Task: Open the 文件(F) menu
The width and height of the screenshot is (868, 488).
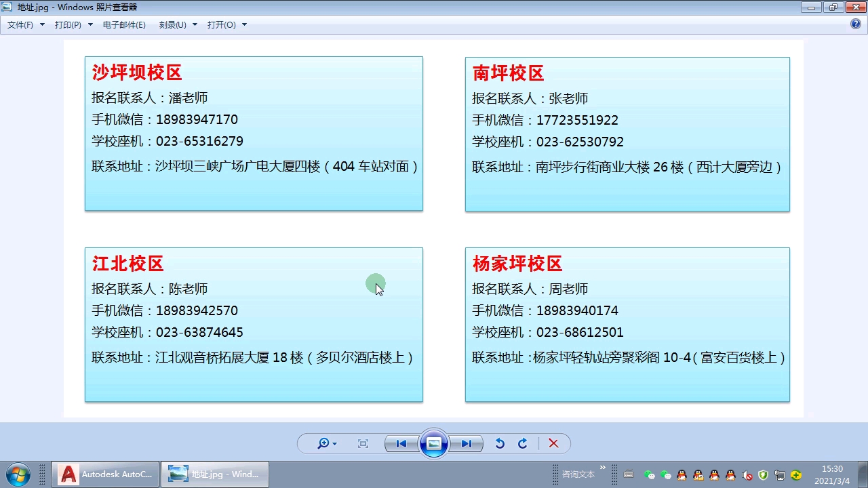Action: (x=20, y=24)
